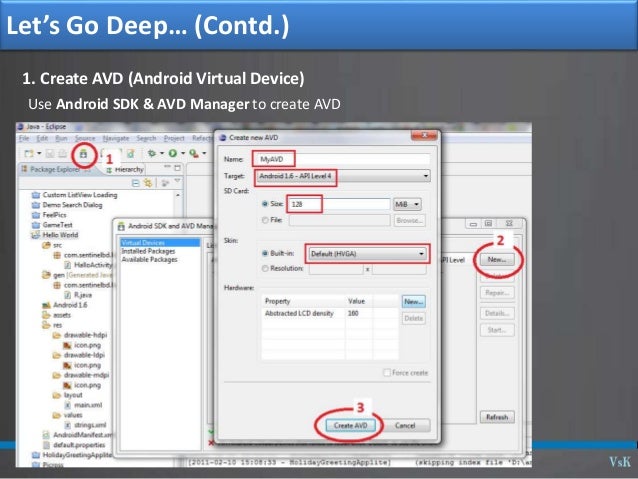Screen dimensions: 638x479
Task: Click the default.properties file icon
Action: coord(46,445)
